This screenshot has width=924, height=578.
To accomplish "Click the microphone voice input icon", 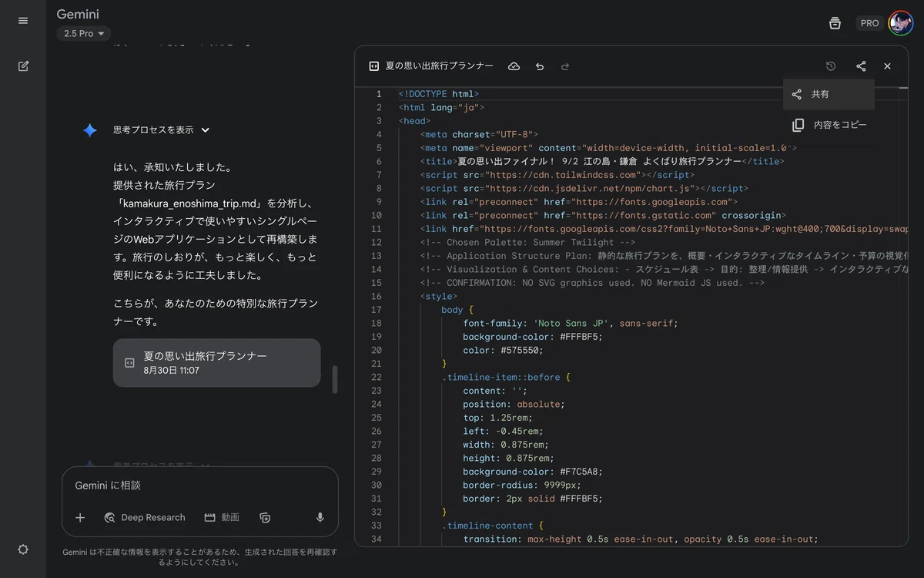I will (320, 518).
